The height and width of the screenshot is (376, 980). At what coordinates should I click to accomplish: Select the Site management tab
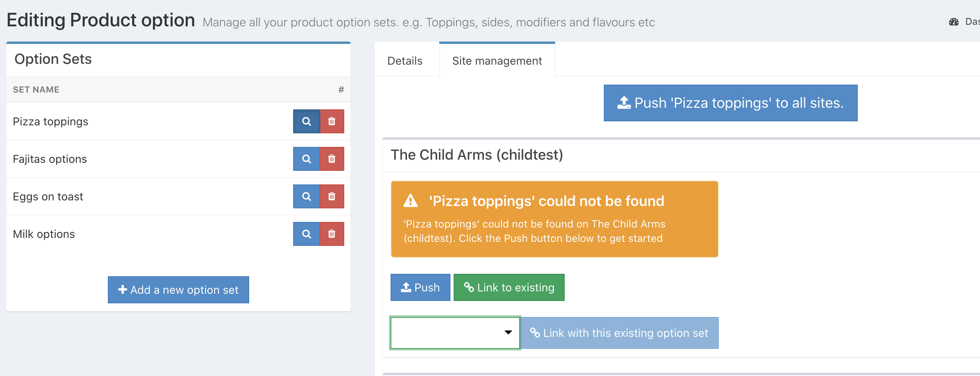[497, 61]
